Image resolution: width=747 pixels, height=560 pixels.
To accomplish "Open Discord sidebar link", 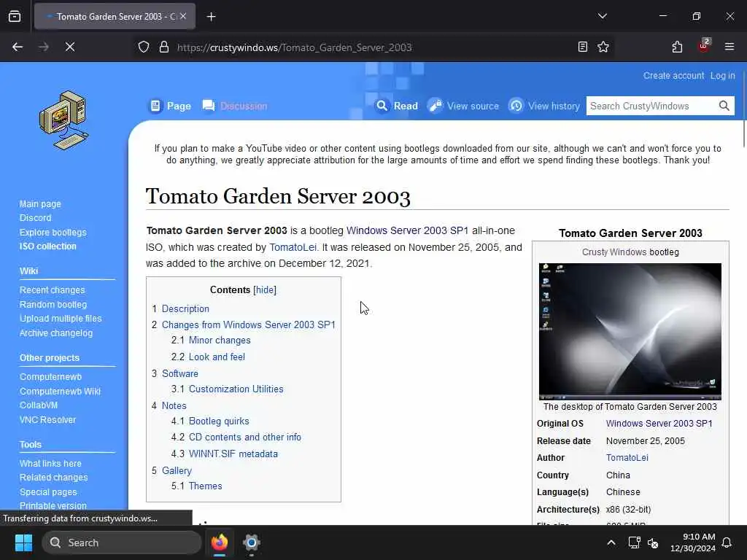I will pos(35,217).
